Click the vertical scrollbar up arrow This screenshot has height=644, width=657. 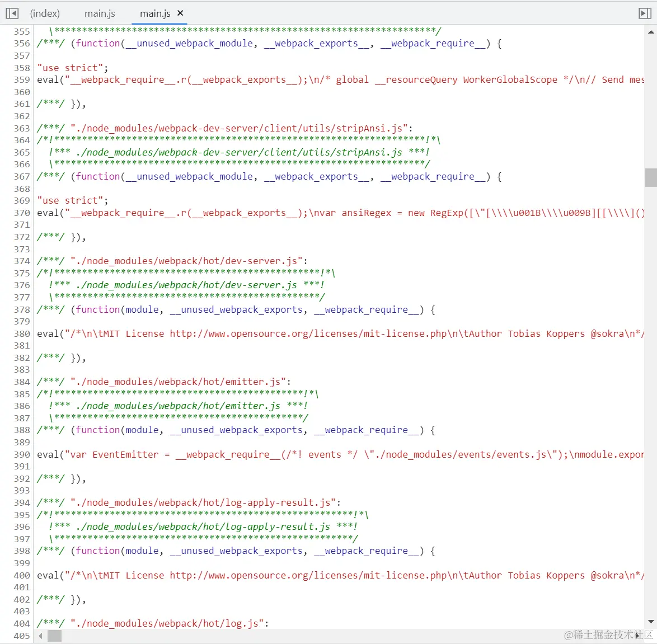point(651,32)
